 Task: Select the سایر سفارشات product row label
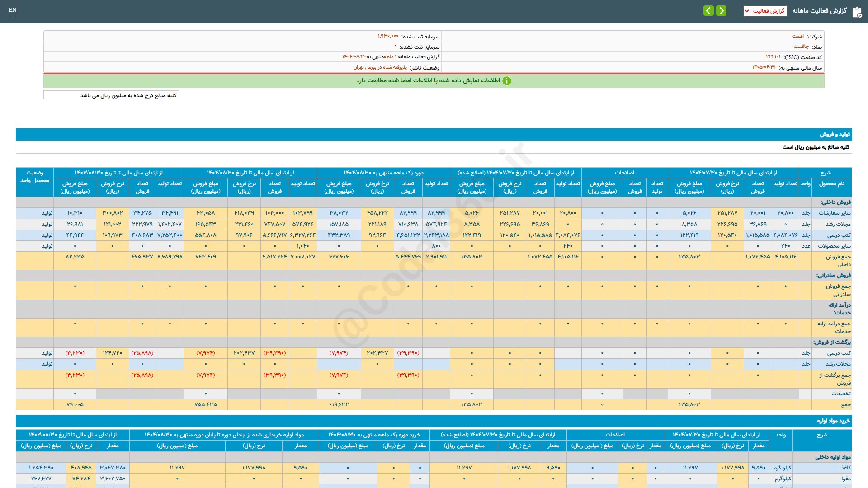(x=834, y=213)
